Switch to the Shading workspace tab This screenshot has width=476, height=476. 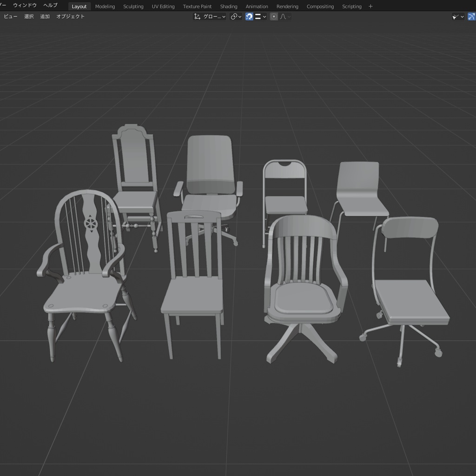point(229,7)
